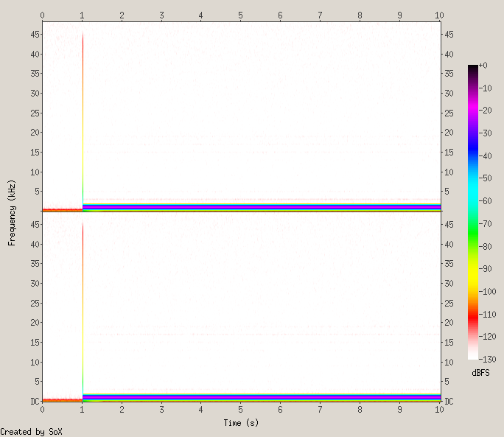Click the "-120" label on dBFS scale
Image resolution: width=504 pixels, height=437 pixels.
click(487, 336)
